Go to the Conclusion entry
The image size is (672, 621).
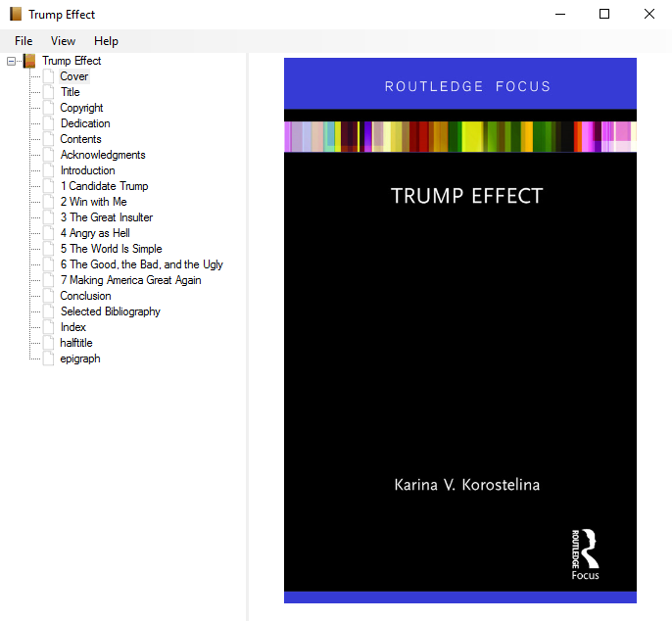point(85,296)
